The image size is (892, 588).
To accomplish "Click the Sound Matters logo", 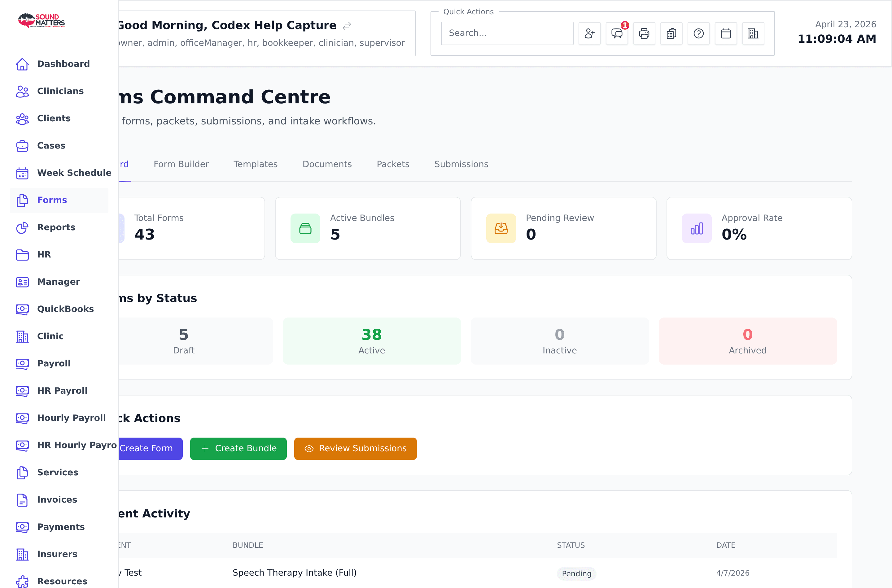I will (x=42, y=20).
